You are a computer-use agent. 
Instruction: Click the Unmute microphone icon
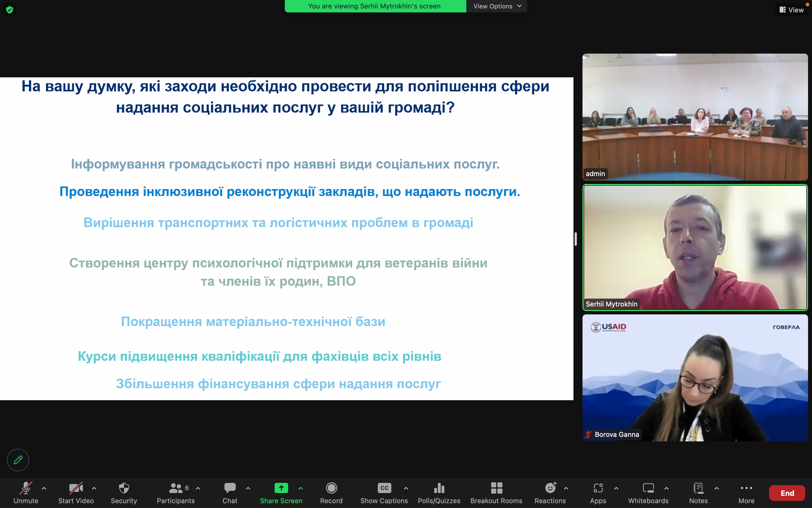pos(26,488)
